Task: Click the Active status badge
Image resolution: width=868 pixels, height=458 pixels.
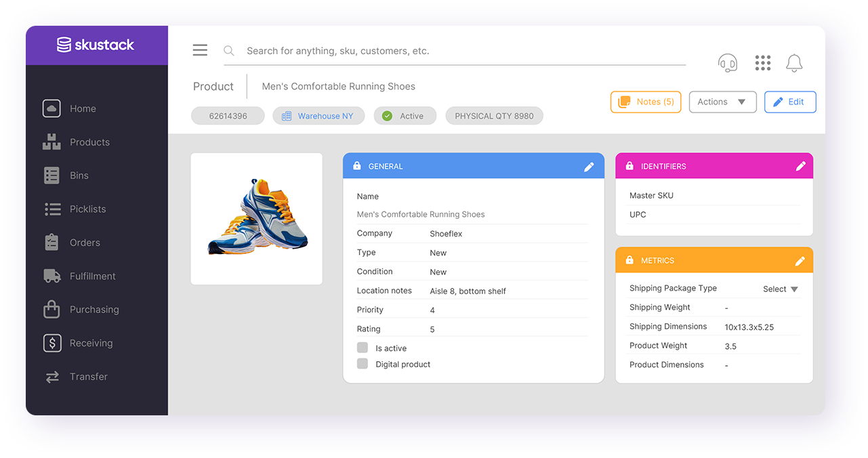Action: (x=405, y=116)
